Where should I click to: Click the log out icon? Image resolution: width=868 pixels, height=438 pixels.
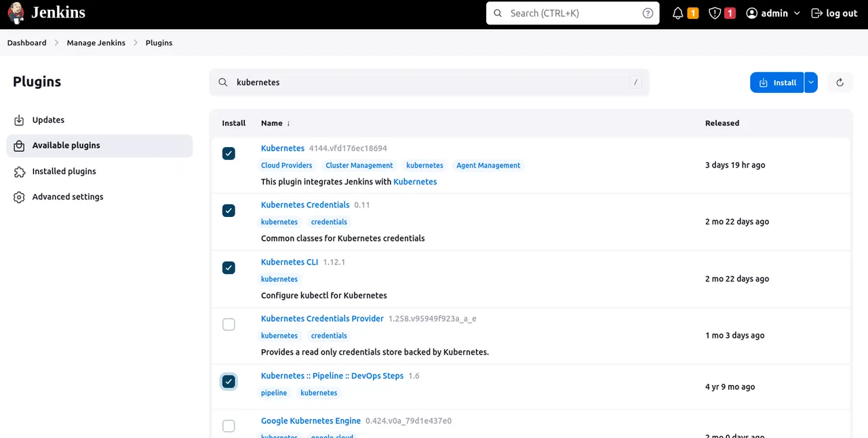click(816, 14)
